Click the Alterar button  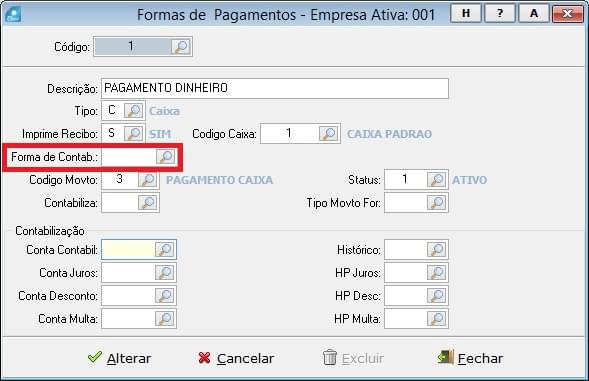coord(119,358)
